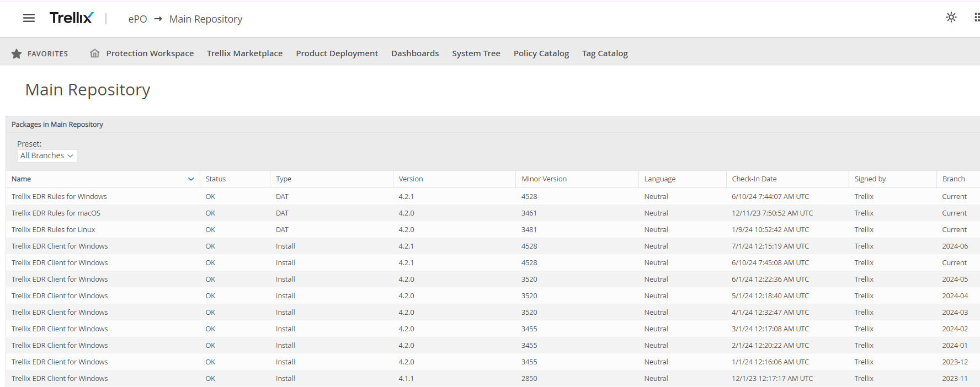Open the hamburger main menu
This screenshot has width=980, height=387.
[29, 18]
